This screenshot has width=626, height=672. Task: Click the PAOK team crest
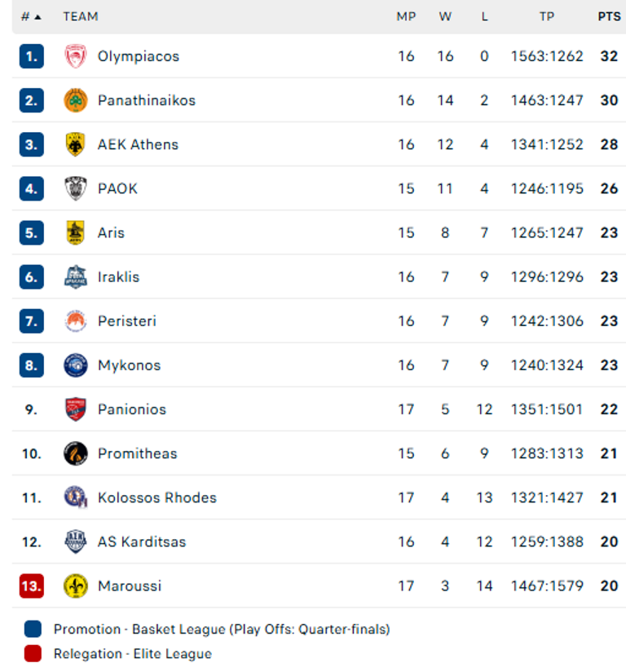pyautogui.click(x=75, y=188)
